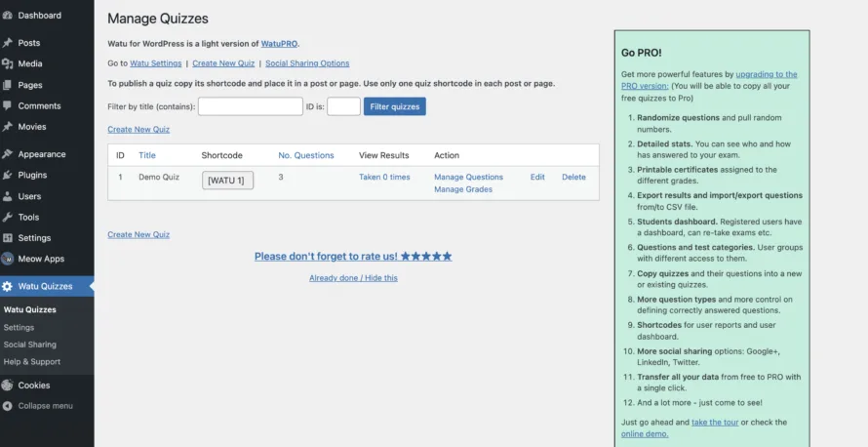The width and height of the screenshot is (868, 447).
Task: Open the Help & Support submenu item
Action: pyautogui.click(x=31, y=361)
